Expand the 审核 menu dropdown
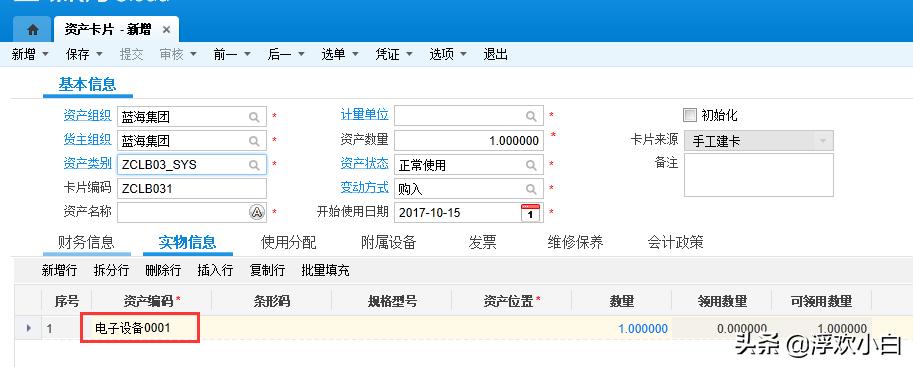 point(193,54)
